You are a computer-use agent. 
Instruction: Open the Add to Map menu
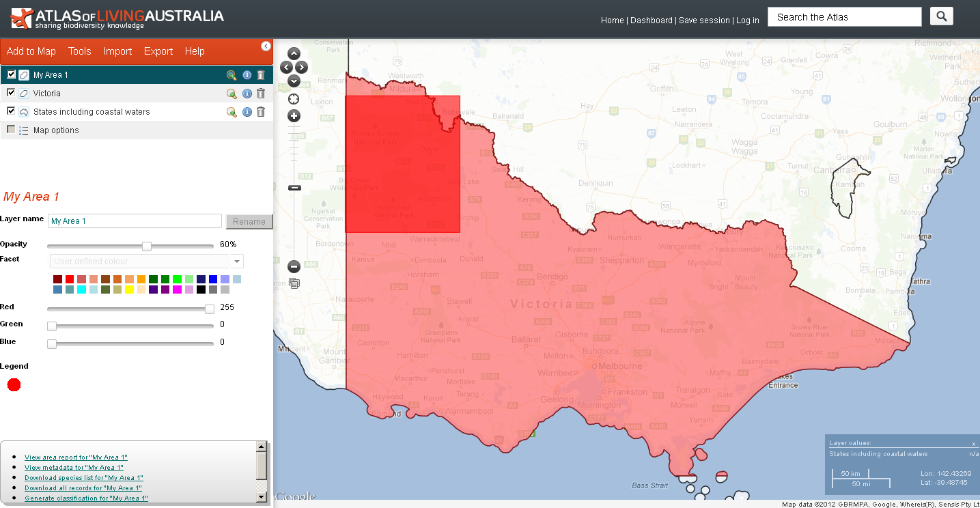31,51
